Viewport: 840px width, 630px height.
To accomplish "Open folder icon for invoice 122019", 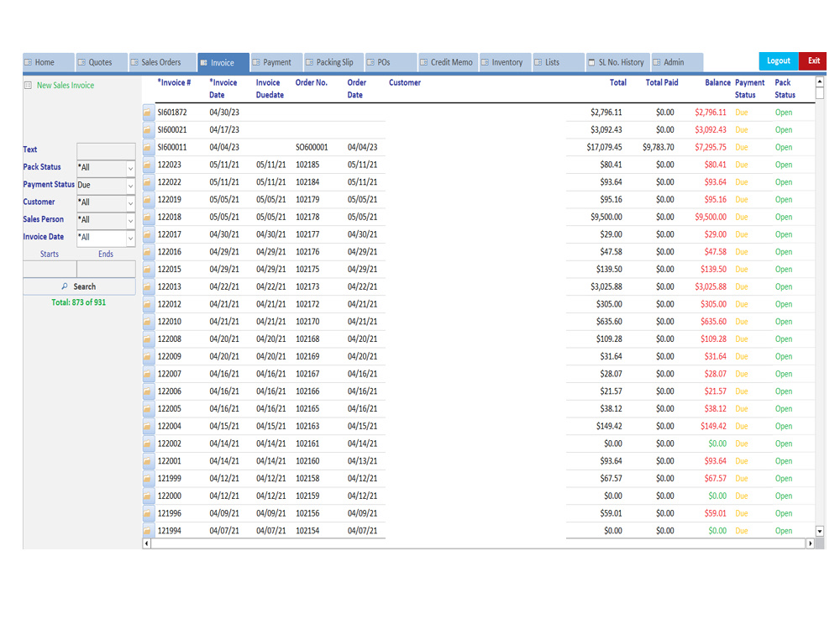I will click(x=147, y=199).
